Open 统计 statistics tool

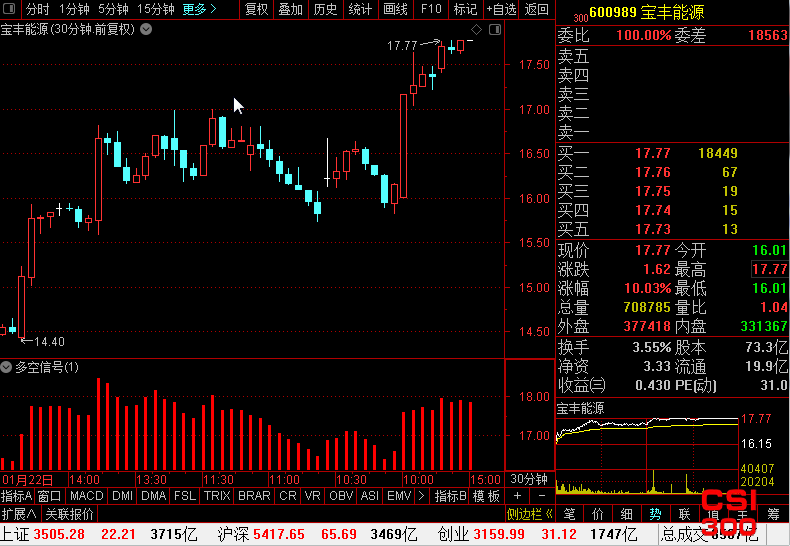tap(360, 9)
